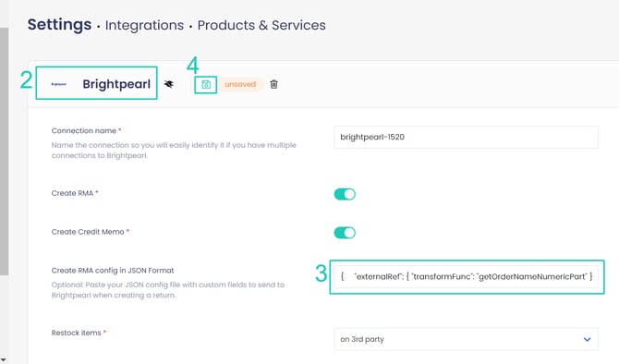Click the scrollbar down arrow
Image resolution: width=619 pixels, height=364 pixels.
[3, 359]
